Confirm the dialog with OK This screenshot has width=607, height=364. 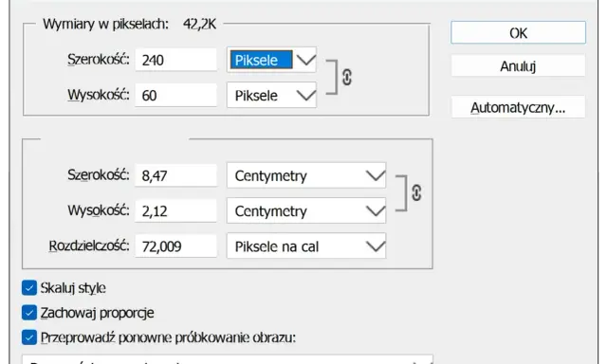click(518, 32)
